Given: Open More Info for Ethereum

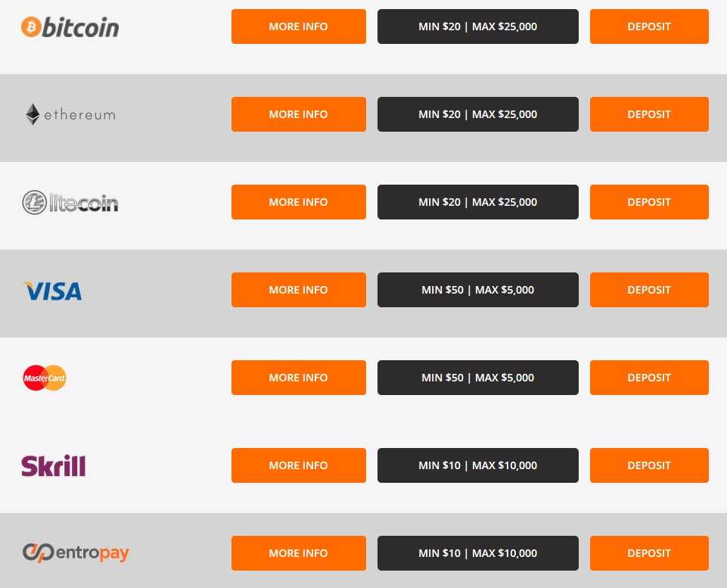Looking at the screenshot, I should pyautogui.click(x=299, y=114).
